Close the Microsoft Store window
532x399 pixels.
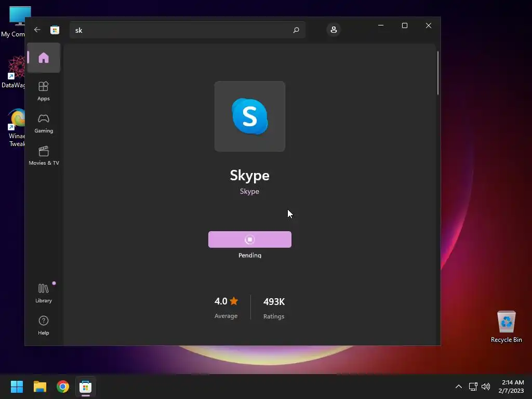point(429,25)
